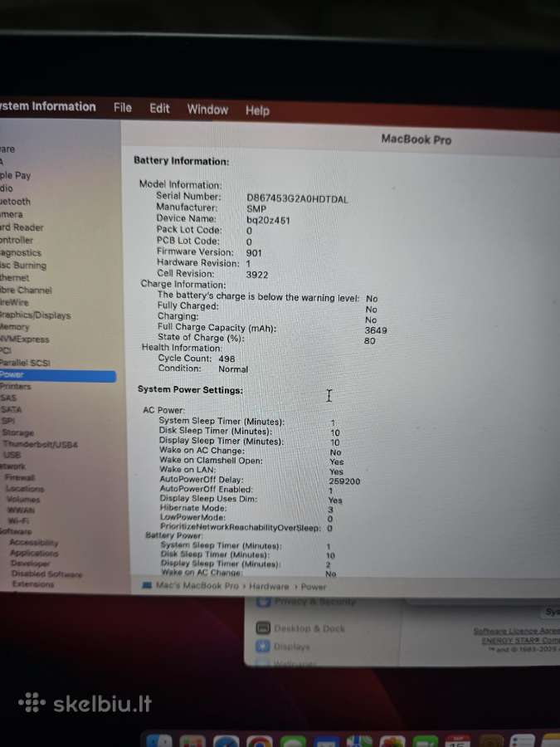Click the AutoPowerOff Delay value 259200
Image resolution: width=560 pixels, height=747 pixels.
(x=344, y=481)
